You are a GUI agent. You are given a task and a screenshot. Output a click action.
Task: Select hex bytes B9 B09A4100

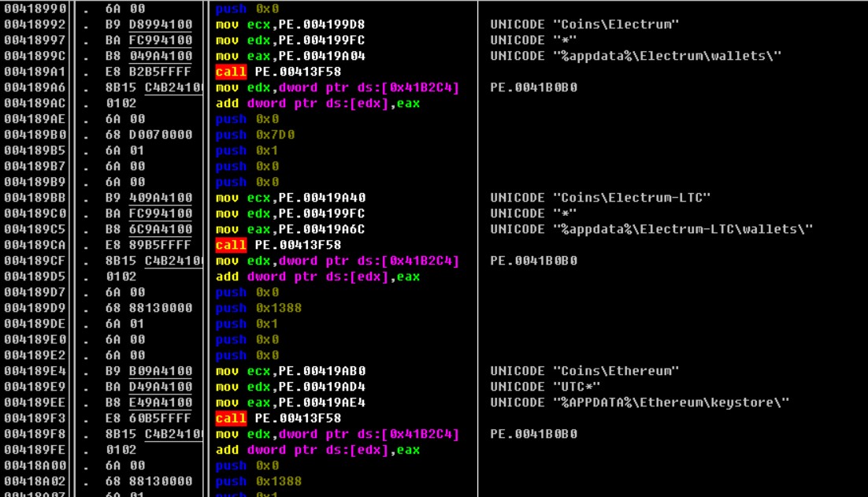tap(149, 371)
